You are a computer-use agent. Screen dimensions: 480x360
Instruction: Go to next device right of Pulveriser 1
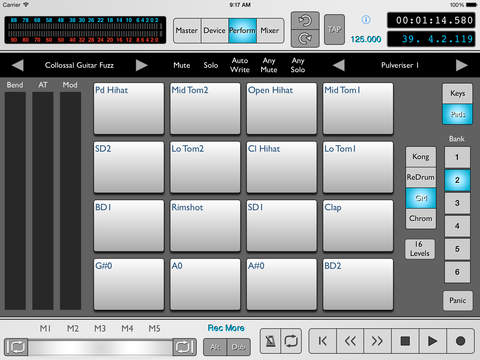tap(462, 65)
